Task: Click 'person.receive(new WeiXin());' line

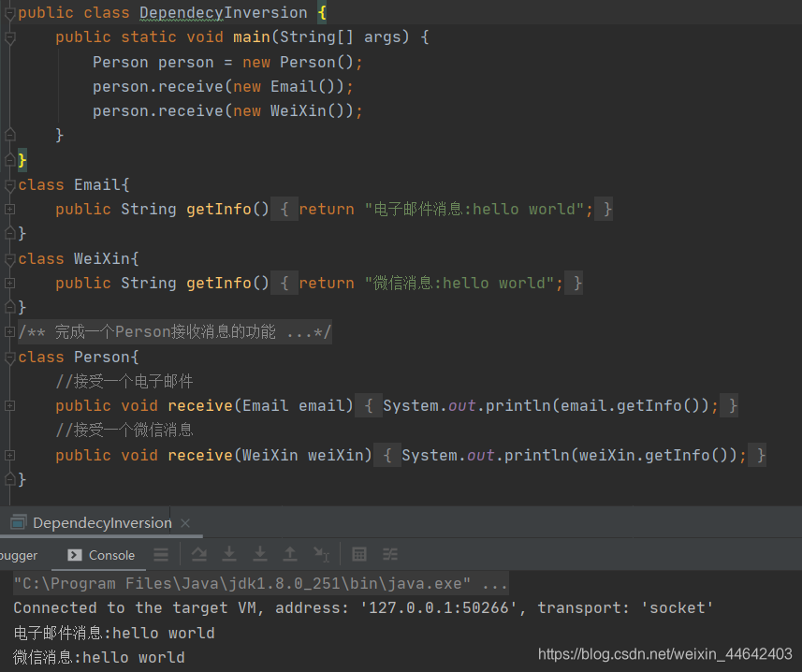Action: 227,111
